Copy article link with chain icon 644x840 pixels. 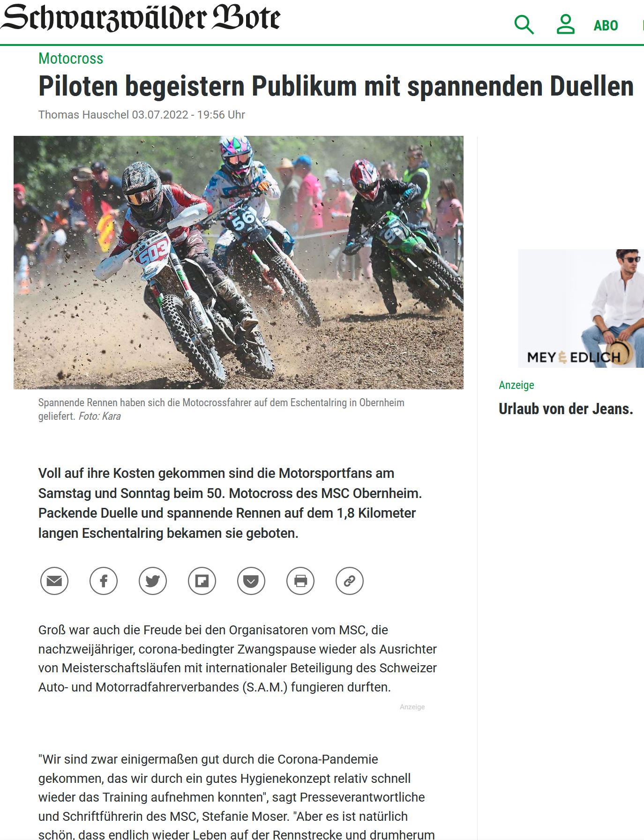[x=350, y=581]
